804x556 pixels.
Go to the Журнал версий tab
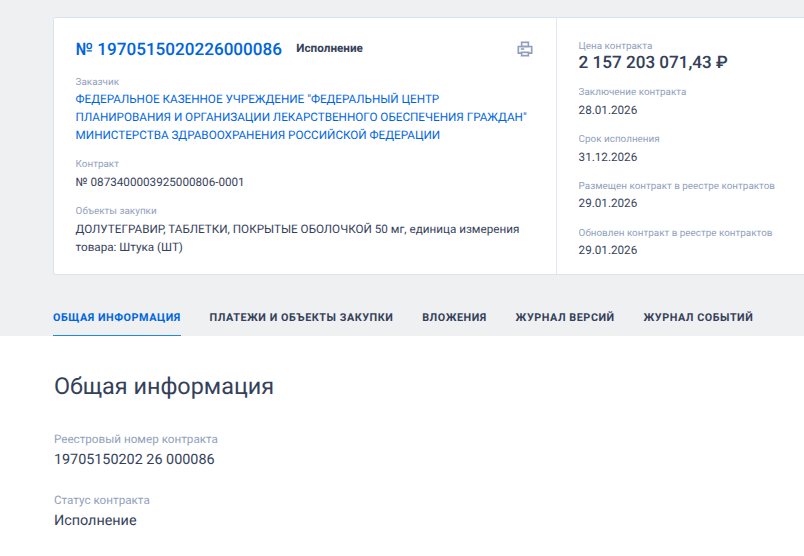(564, 317)
